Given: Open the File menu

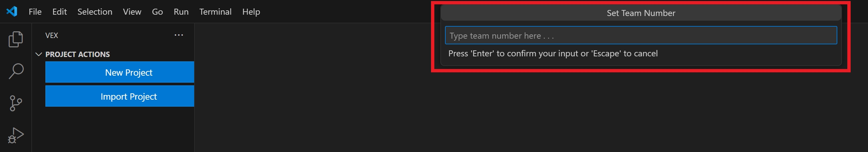Looking at the screenshot, I should click(x=35, y=12).
